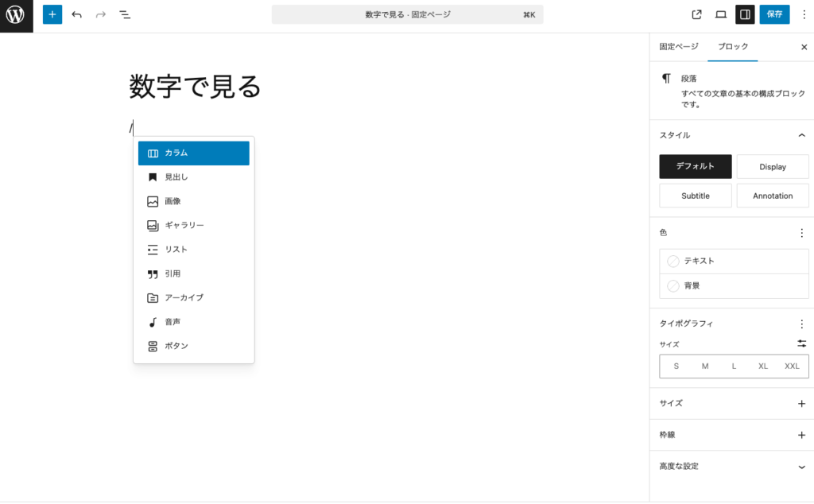Click the undo arrow icon
Image resolution: width=814 pixels, height=504 pixels.
76,14
